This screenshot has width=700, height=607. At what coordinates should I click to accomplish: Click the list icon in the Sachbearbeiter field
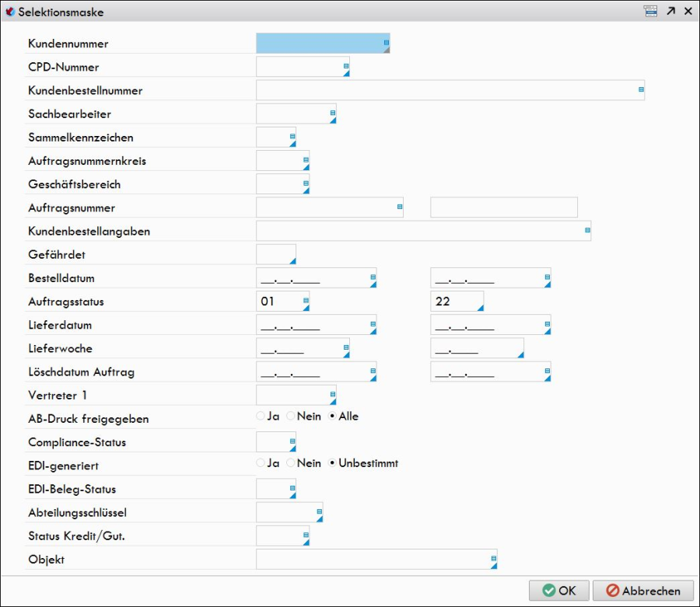[333, 113]
